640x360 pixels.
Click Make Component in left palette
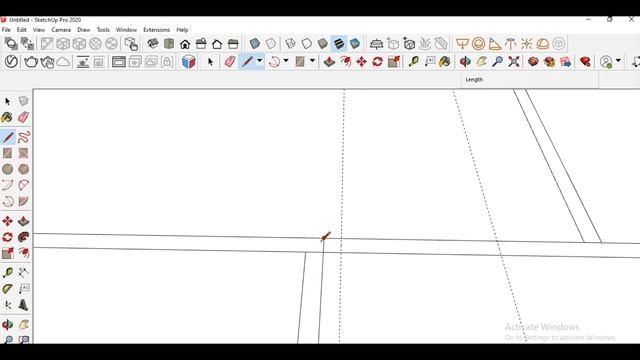pos(24,101)
